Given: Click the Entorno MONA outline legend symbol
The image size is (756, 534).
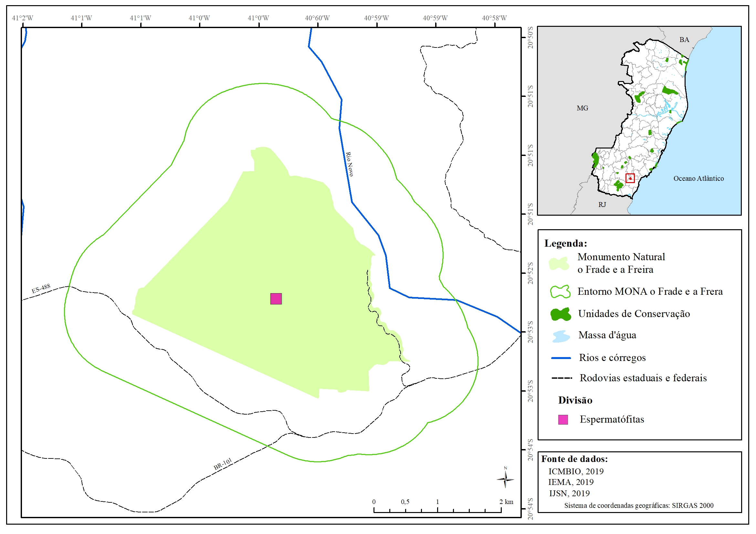Looking at the screenshot, I should pyautogui.click(x=560, y=292).
